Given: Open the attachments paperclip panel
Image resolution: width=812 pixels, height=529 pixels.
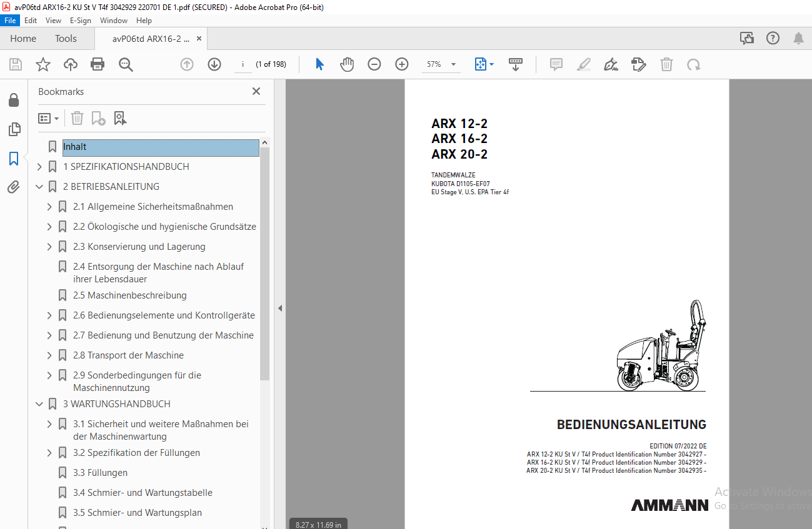Looking at the screenshot, I should (14, 187).
